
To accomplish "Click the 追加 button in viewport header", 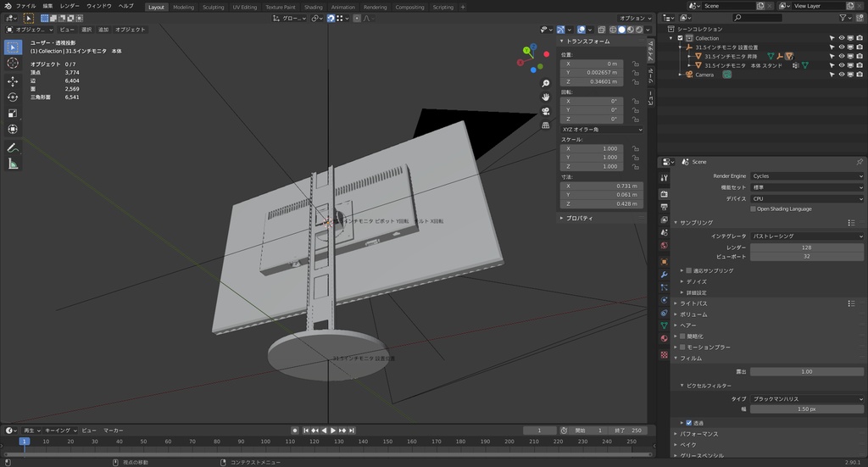I will click(103, 30).
